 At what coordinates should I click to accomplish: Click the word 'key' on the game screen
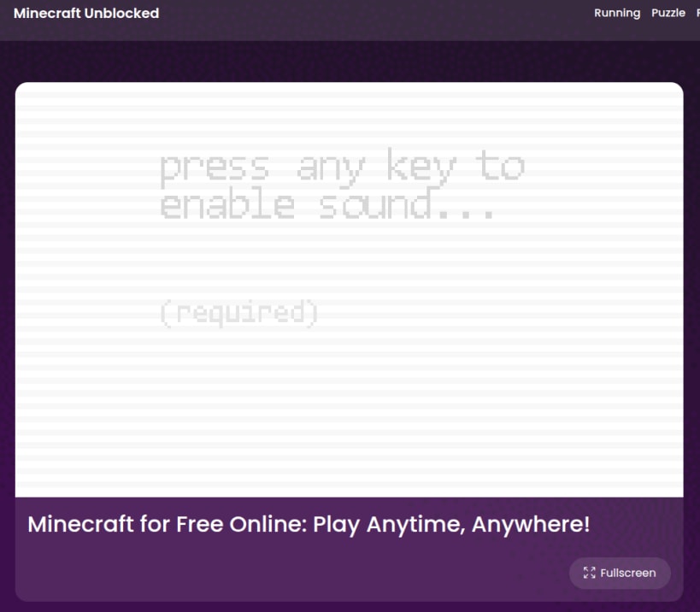click(x=421, y=168)
